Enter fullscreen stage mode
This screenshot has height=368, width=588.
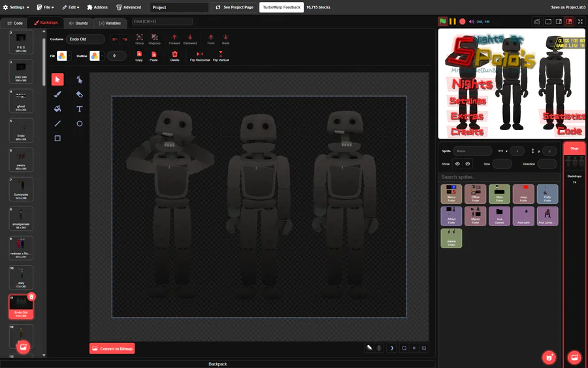coord(581,22)
